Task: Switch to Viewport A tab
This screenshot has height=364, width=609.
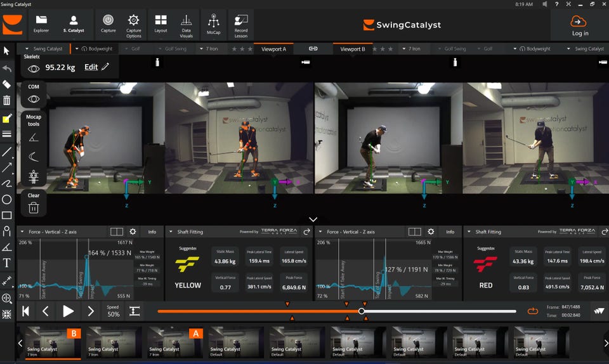Action: point(273,49)
